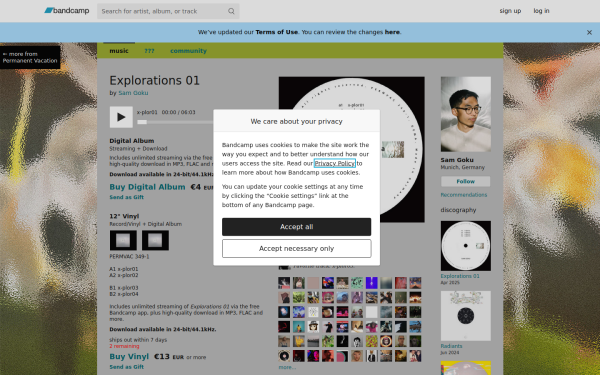Viewport: 600px width, 375px height.
Task: Select the '2 remaining' vinyl stock text
Action: 124,346
